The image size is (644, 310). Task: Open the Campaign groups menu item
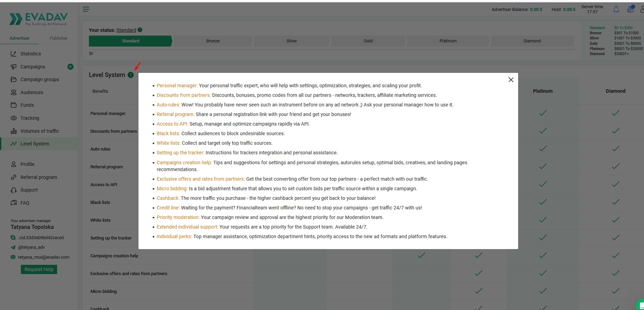(40, 79)
